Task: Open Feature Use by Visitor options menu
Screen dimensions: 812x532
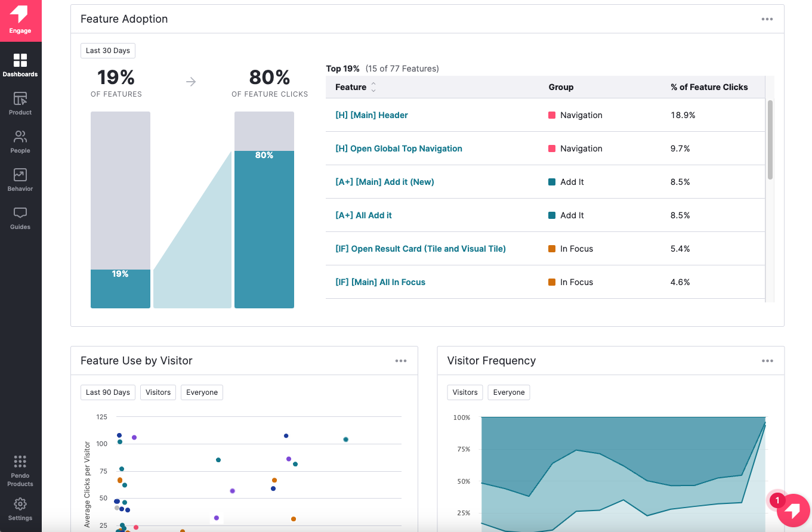Action: point(401,361)
